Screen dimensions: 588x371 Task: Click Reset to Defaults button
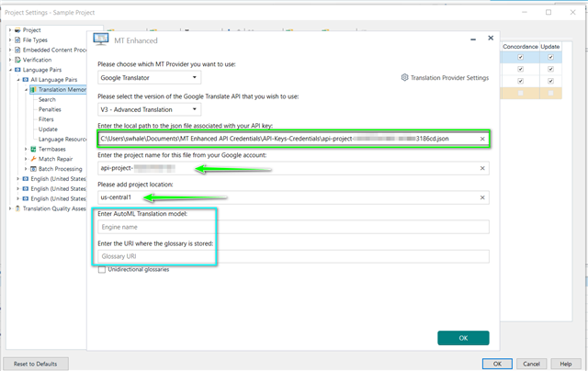click(x=36, y=364)
